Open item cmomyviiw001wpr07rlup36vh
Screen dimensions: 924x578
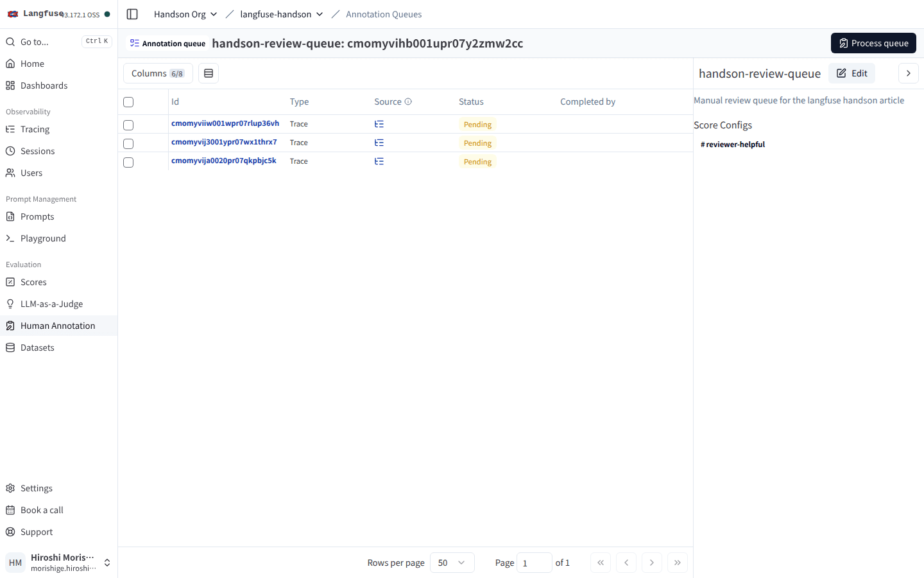tap(225, 123)
